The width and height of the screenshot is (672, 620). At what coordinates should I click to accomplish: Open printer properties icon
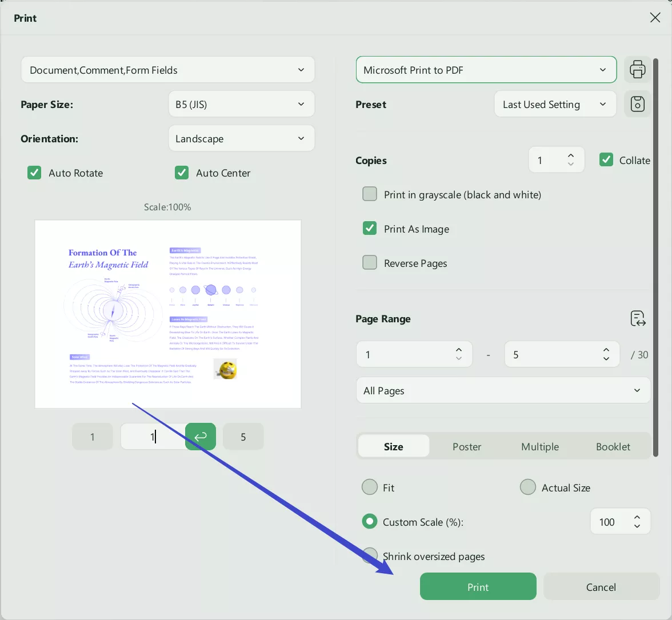tap(637, 69)
